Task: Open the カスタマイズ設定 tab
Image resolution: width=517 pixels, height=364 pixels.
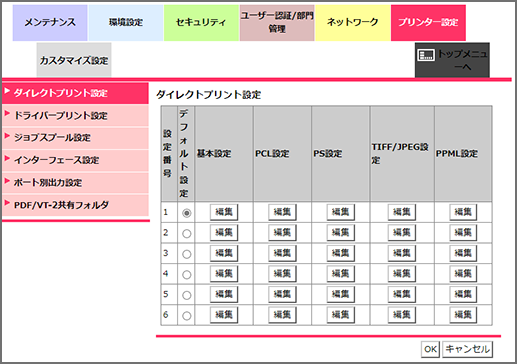Action: [74, 60]
